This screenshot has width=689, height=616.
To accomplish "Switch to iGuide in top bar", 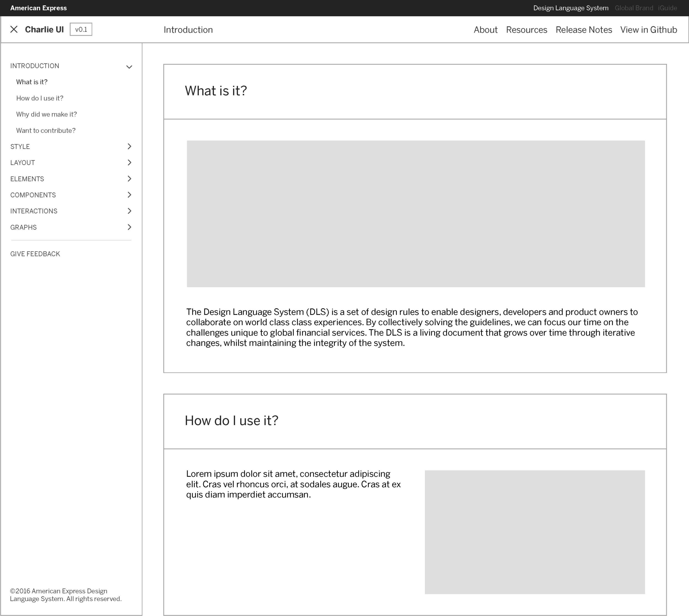I will [667, 8].
